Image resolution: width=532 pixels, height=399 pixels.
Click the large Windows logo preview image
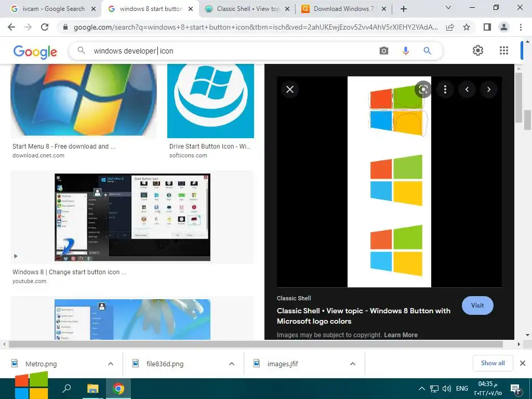(389, 182)
